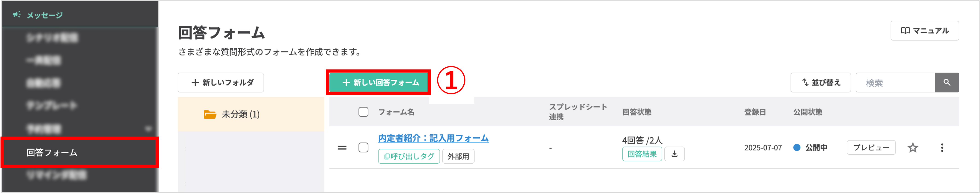Grab the row drag handle icon

342,148
